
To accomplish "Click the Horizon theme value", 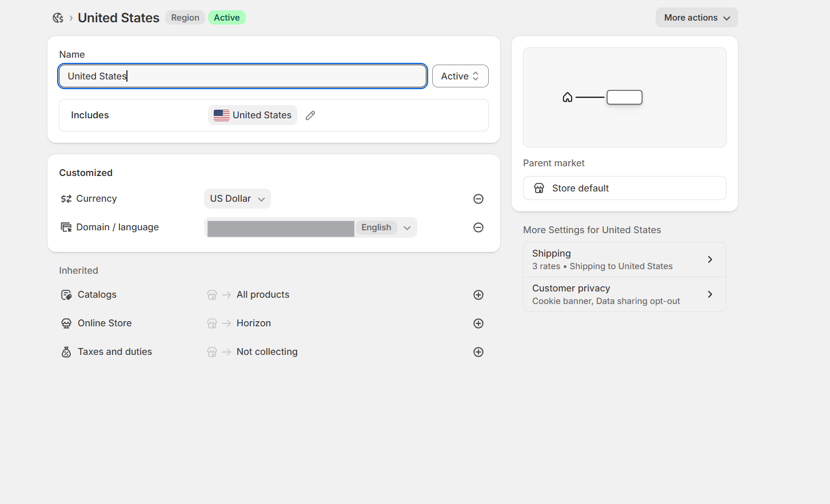I will point(254,323).
